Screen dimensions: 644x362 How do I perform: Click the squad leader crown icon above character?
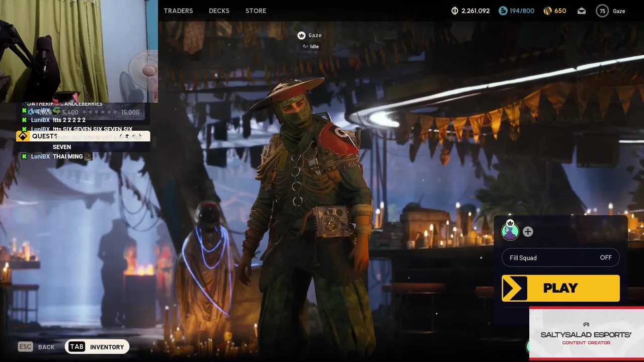coord(301,35)
